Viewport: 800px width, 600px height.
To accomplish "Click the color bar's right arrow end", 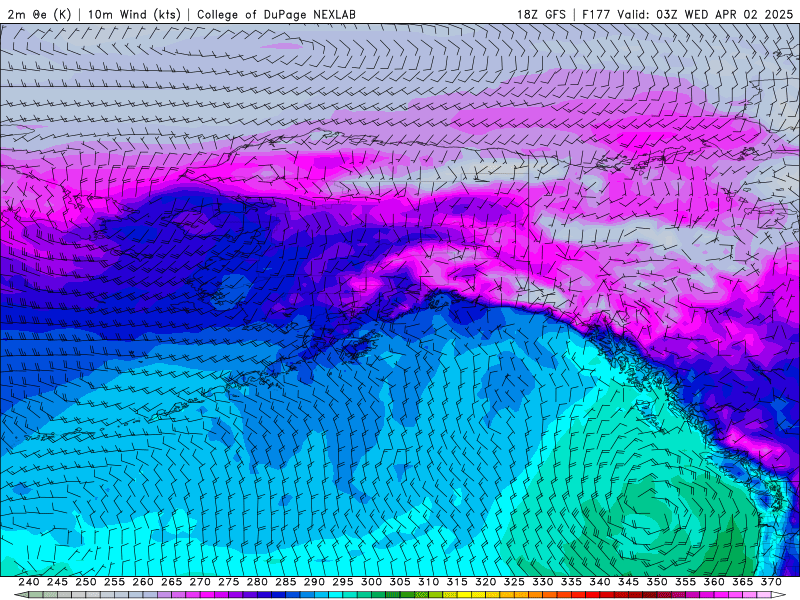I will (779, 595).
